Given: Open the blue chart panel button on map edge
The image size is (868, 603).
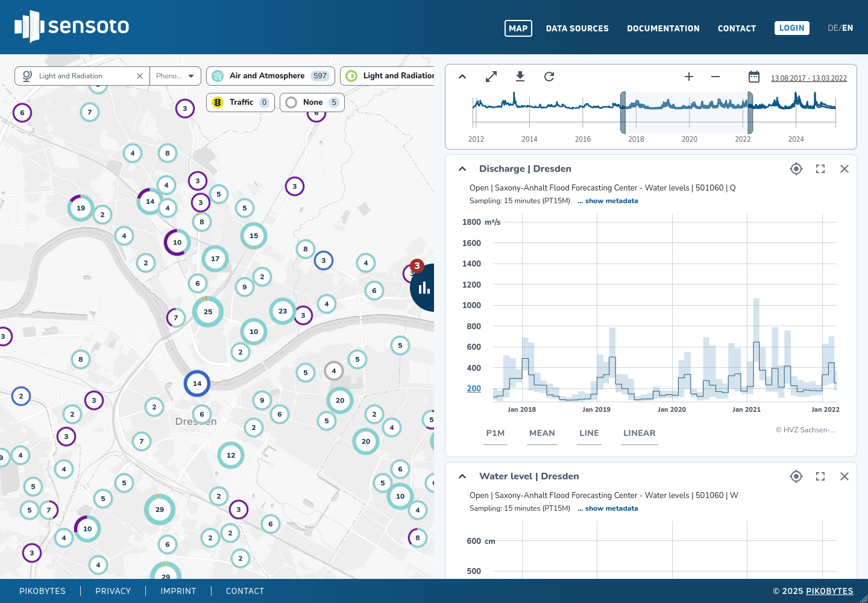Looking at the screenshot, I should click(x=424, y=288).
